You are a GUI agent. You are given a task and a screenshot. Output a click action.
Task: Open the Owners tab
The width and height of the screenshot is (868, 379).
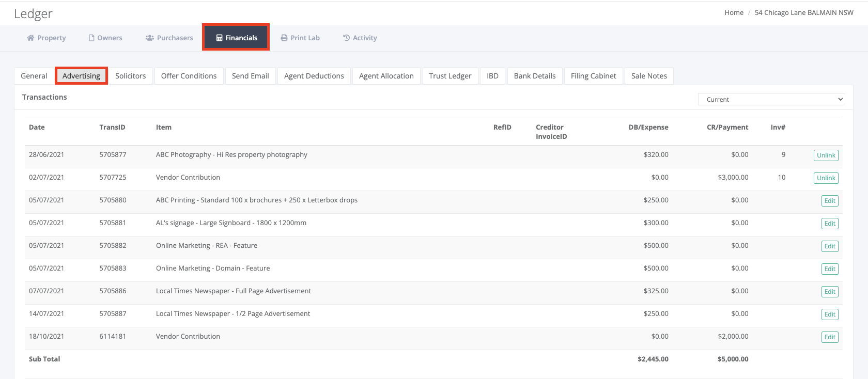point(105,38)
